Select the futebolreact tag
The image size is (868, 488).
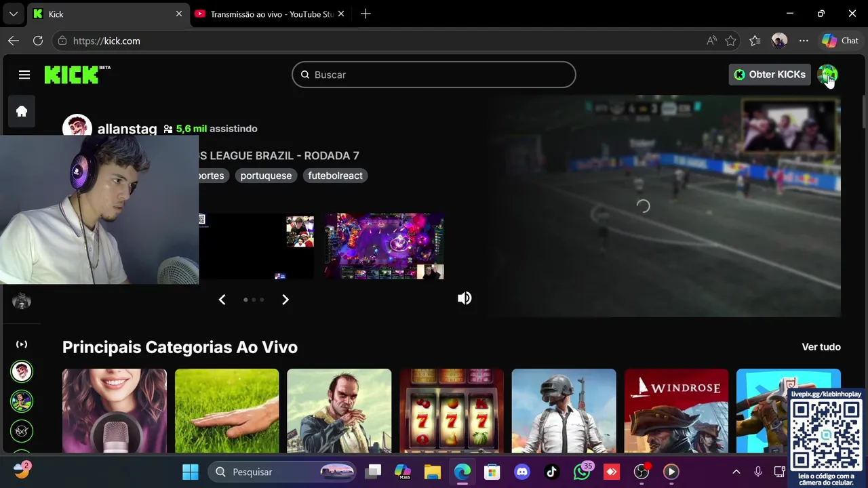click(335, 176)
